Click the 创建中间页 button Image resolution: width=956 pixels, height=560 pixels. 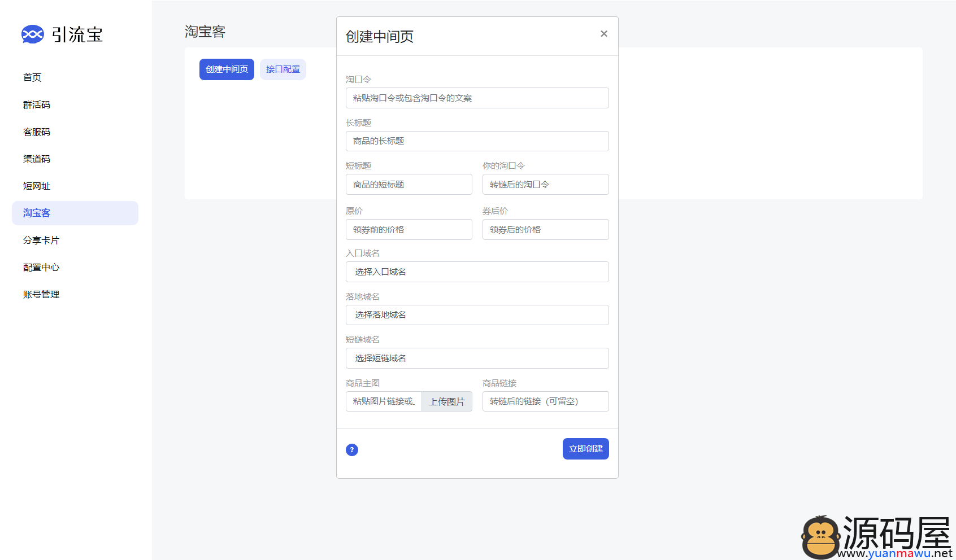pyautogui.click(x=227, y=69)
